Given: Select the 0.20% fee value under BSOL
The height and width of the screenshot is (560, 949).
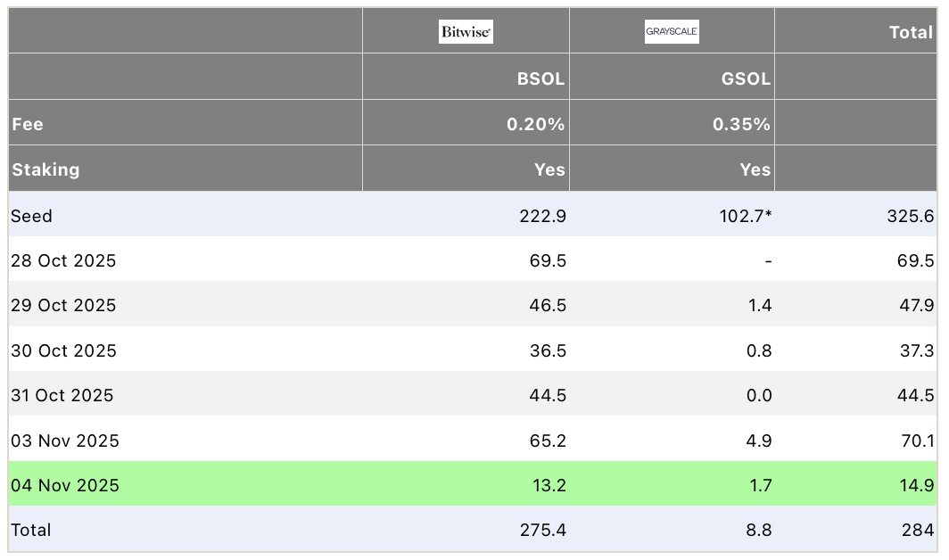Looking at the screenshot, I should coord(536,124).
